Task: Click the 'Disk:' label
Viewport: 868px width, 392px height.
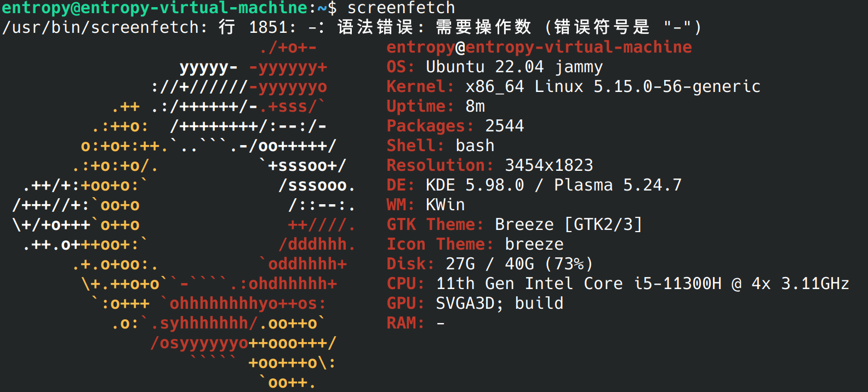Action: coord(410,264)
